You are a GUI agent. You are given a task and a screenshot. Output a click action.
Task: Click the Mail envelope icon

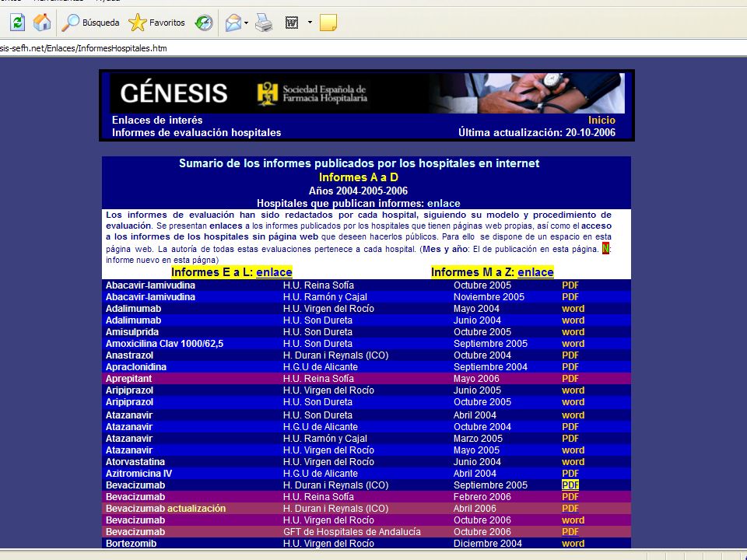click(x=233, y=23)
